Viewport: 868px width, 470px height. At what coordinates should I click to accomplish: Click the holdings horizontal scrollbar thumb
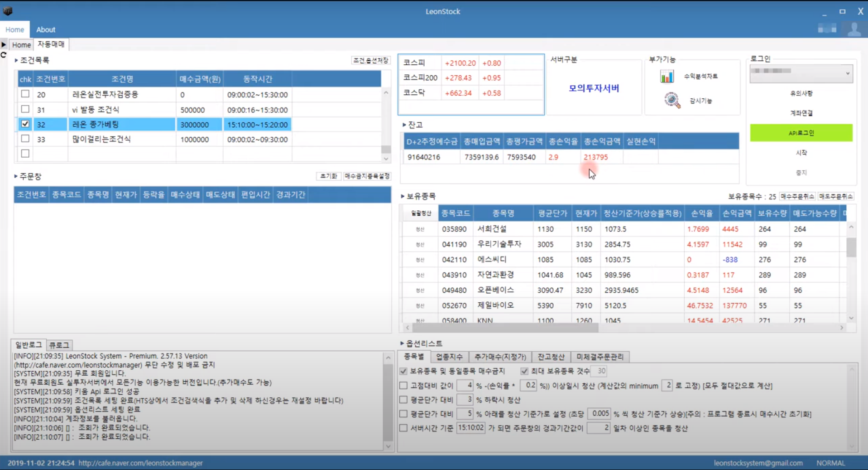coord(505,328)
